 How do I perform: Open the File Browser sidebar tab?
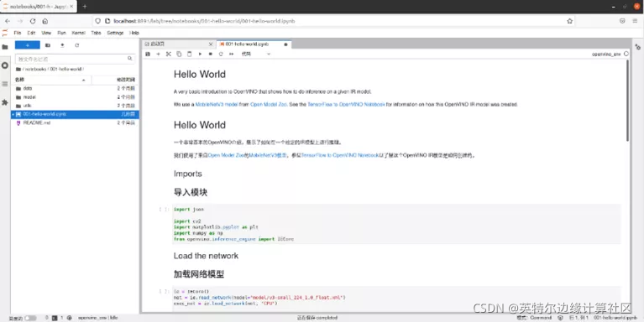click(5, 47)
